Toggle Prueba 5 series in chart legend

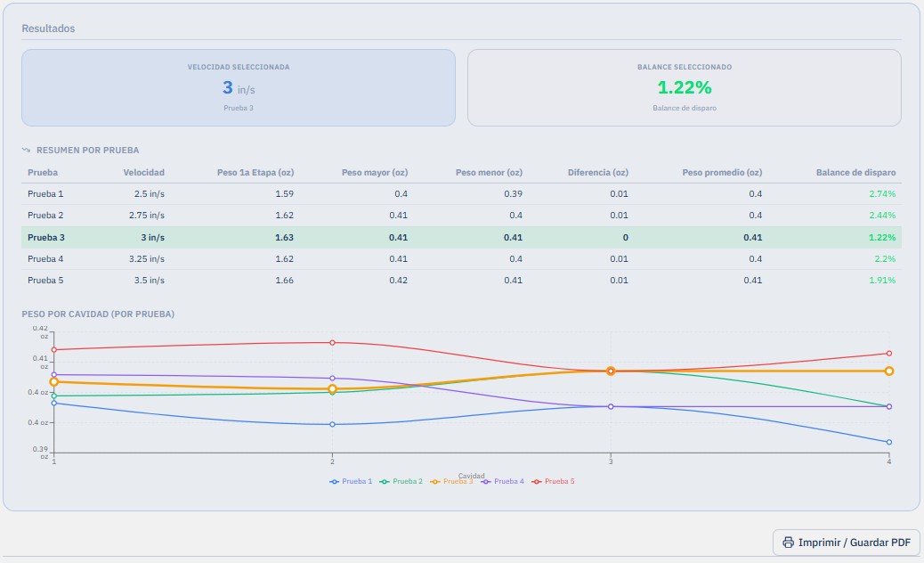[x=554, y=482]
